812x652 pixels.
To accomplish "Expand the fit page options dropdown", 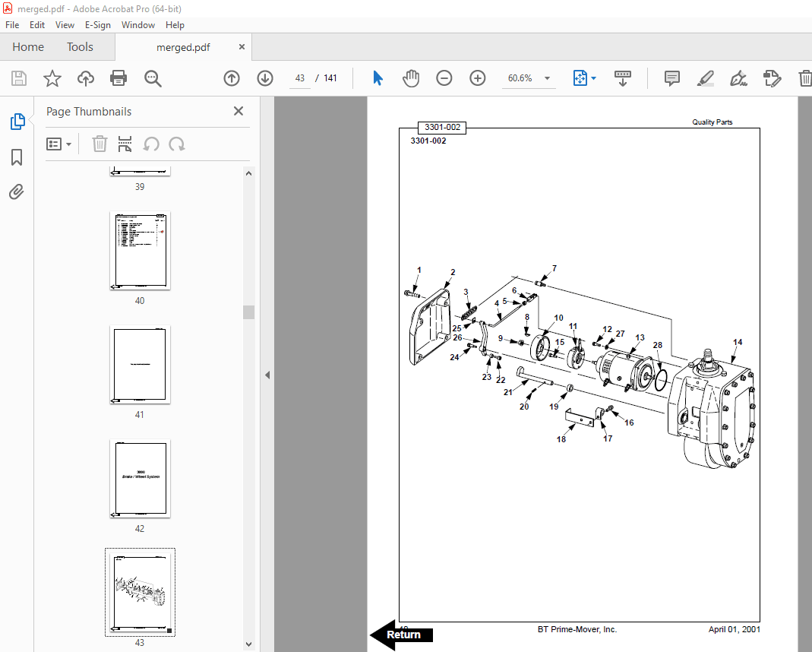I will (593, 78).
